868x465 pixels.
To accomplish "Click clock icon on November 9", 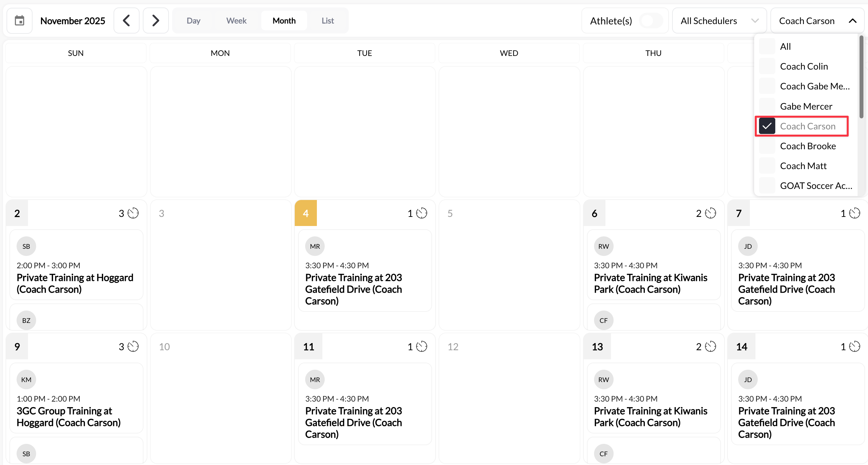I will [133, 347].
